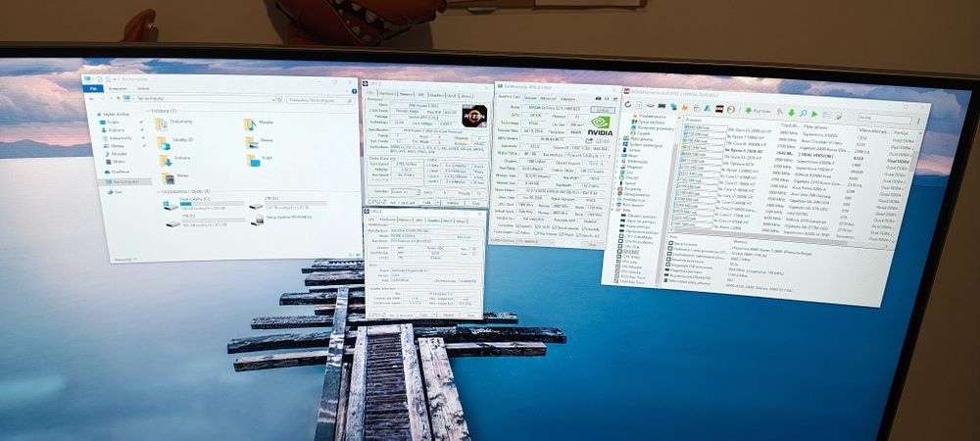The image size is (980, 441).
Task: Select the BD-ROM drive icon
Action: tap(257, 220)
